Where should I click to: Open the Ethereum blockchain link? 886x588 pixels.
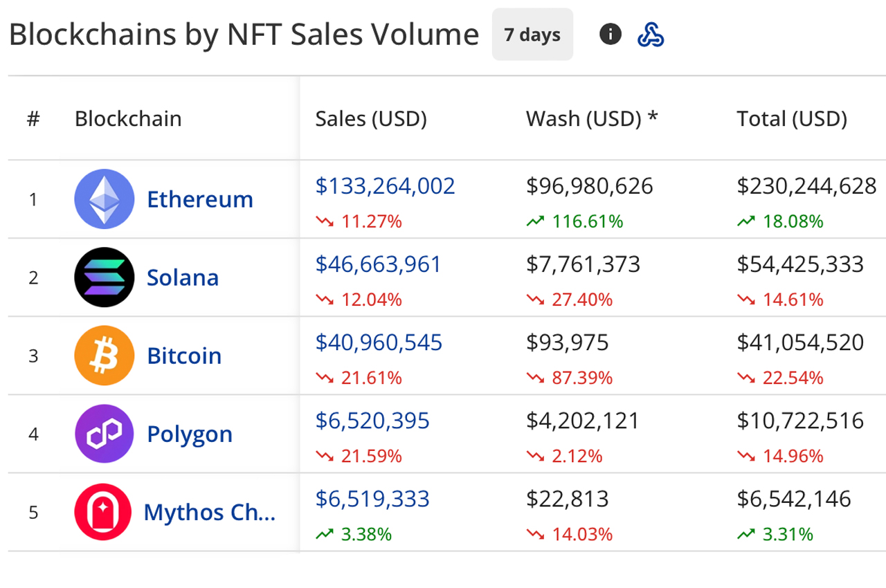[x=199, y=199]
